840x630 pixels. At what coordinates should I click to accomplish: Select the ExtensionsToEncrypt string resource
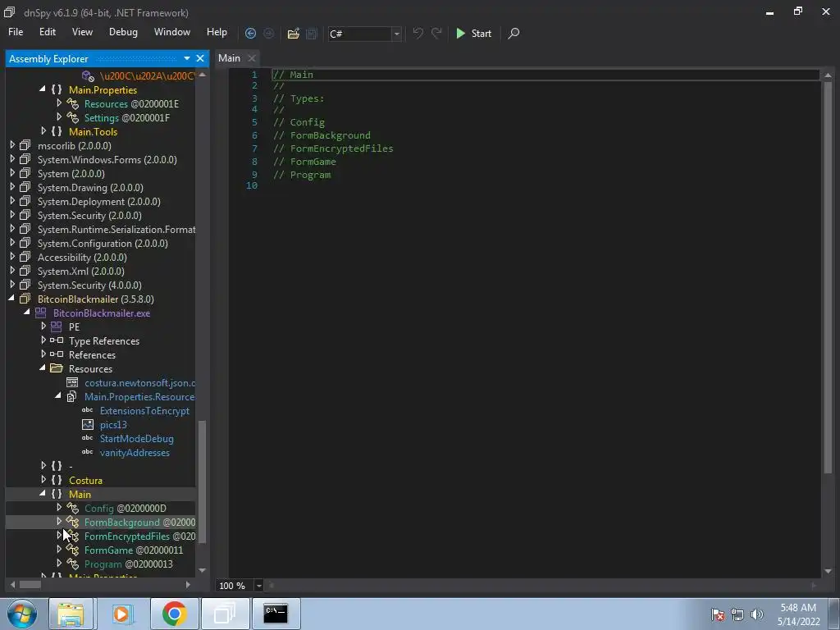[x=144, y=410]
